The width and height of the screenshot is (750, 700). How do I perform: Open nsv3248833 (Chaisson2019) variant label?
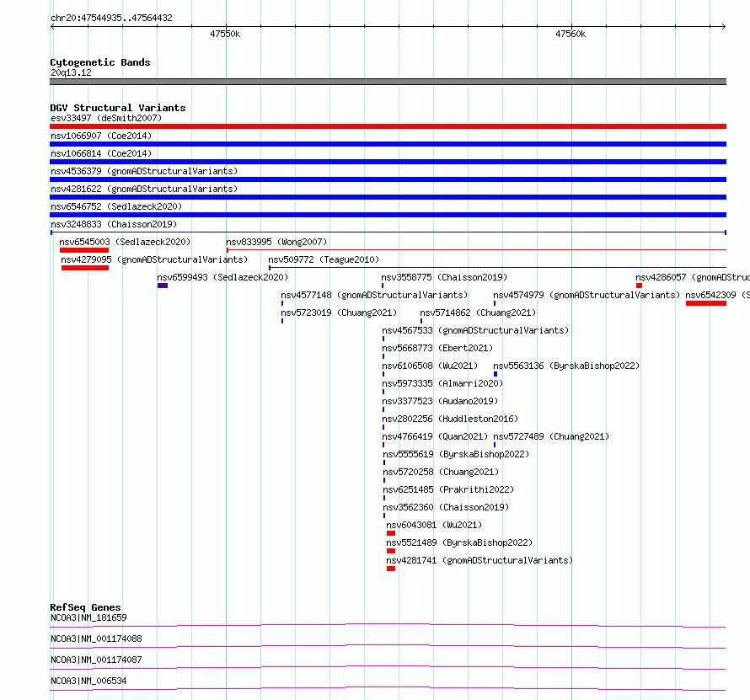click(114, 224)
